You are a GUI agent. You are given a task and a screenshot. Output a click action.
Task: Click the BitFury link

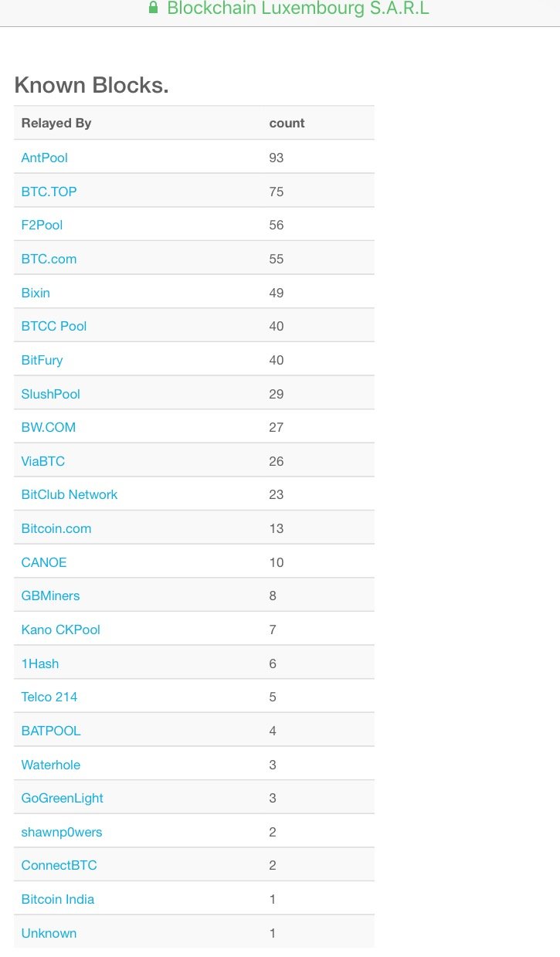(42, 360)
